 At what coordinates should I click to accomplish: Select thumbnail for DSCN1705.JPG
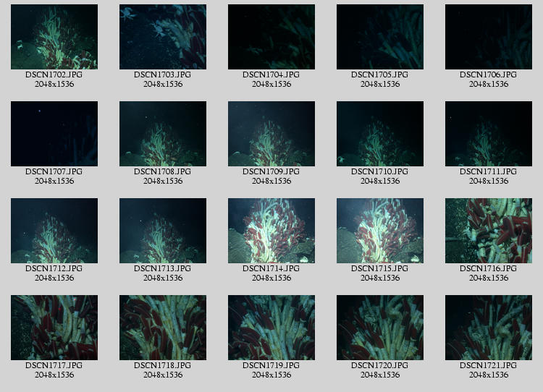[x=380, y=37]
